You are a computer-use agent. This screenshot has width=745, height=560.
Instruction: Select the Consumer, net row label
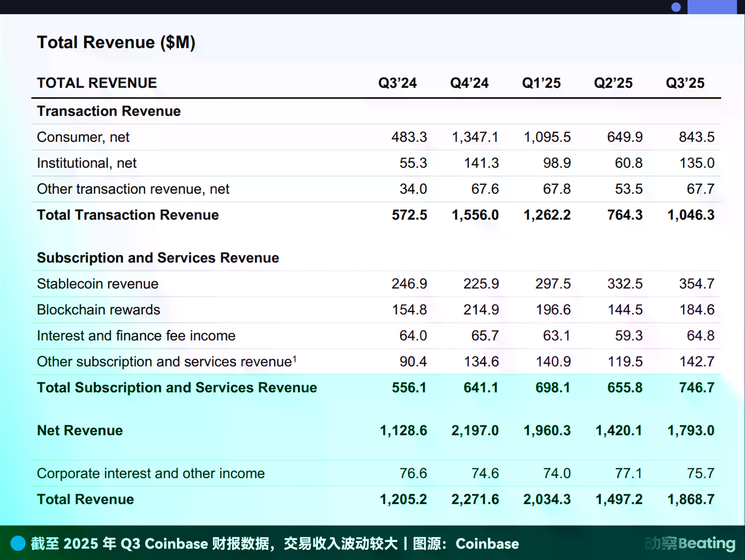pyautogui.click(x=83, y=137)
